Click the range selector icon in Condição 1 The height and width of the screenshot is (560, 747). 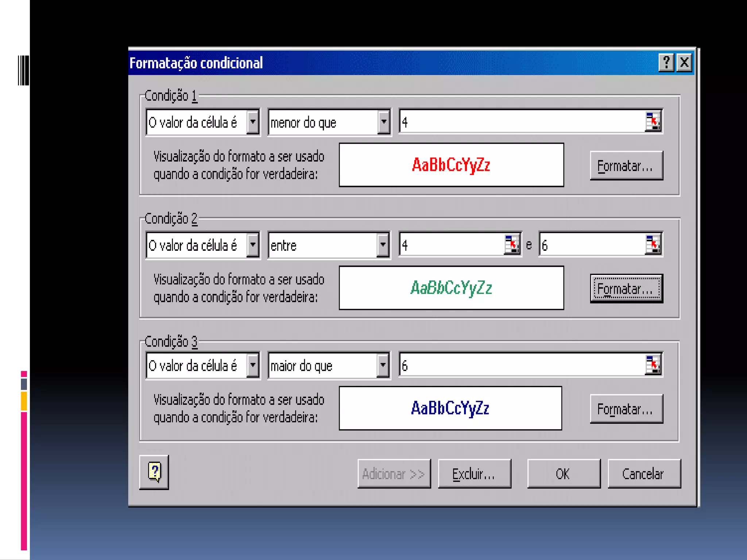(653, 121)
